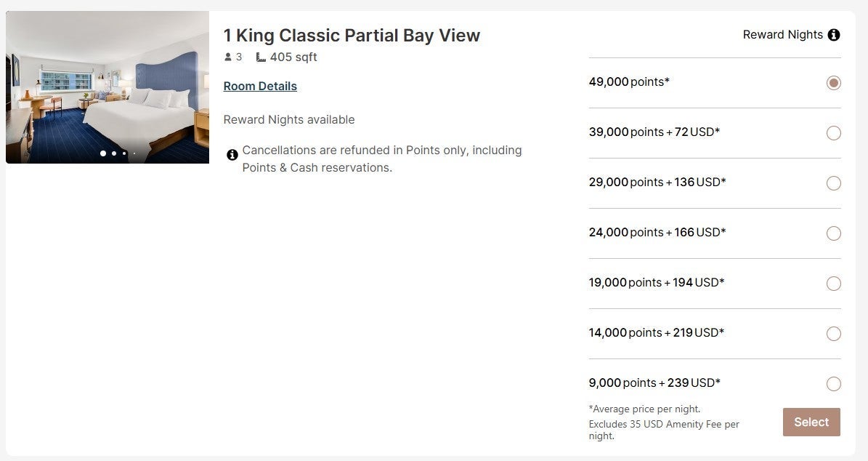Click the second carousel navigation dot

point(113,153)
